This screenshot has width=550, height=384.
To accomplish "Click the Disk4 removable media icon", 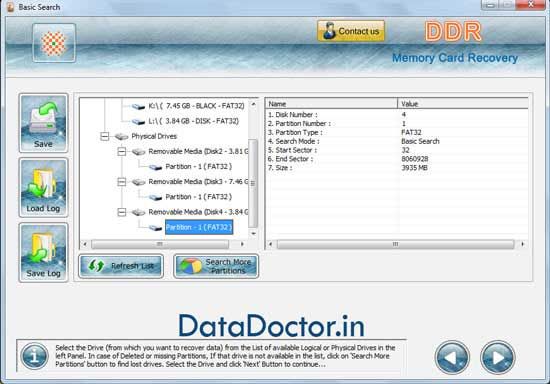I will coord(139,213).
